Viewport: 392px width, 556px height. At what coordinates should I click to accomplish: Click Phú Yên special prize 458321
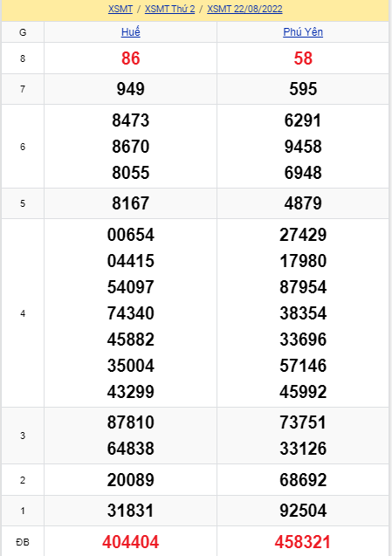pyautogui.click(x=303, y=542)
